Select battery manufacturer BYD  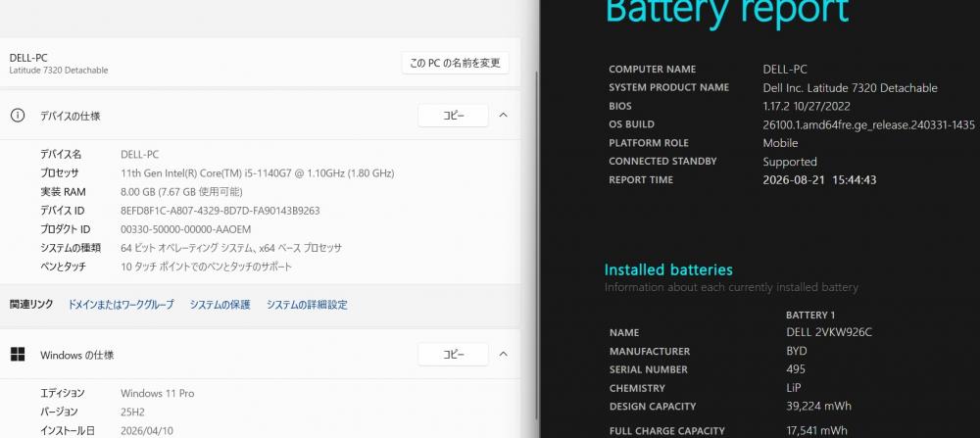tap(796, 351)
